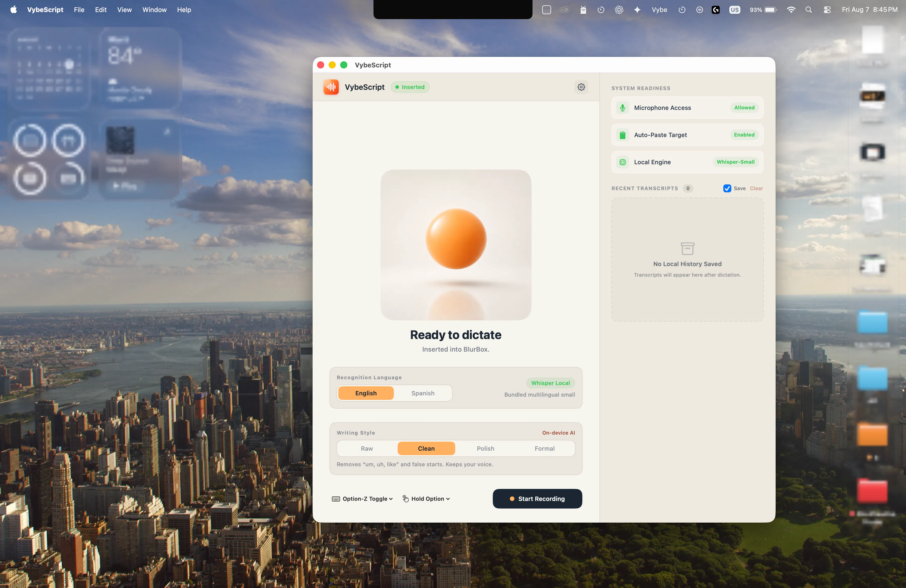Switch recognition language to Spanish
This screenshot has width=906, height=588.
click(423, 393)
